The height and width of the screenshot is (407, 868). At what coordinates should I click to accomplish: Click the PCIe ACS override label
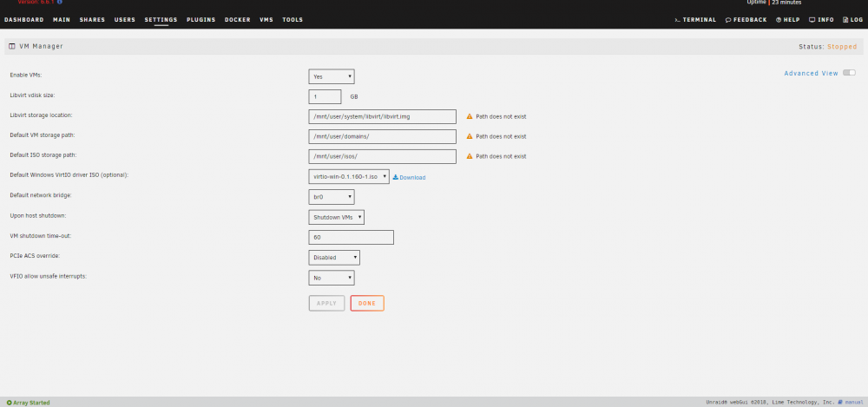click(x=35, y=256)
